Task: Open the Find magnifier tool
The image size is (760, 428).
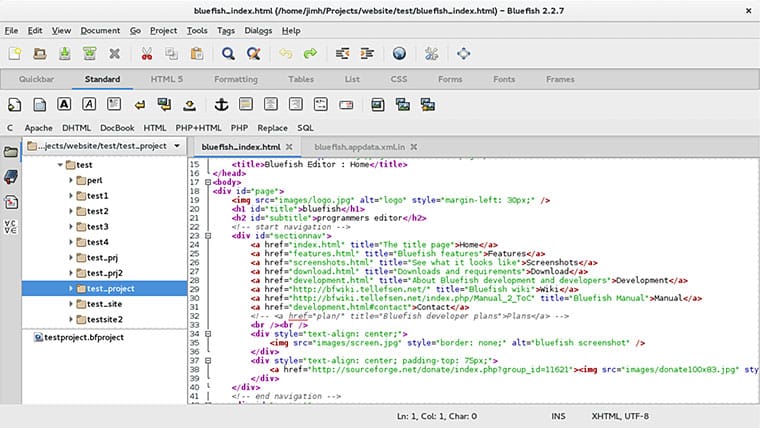Action: 228,54
